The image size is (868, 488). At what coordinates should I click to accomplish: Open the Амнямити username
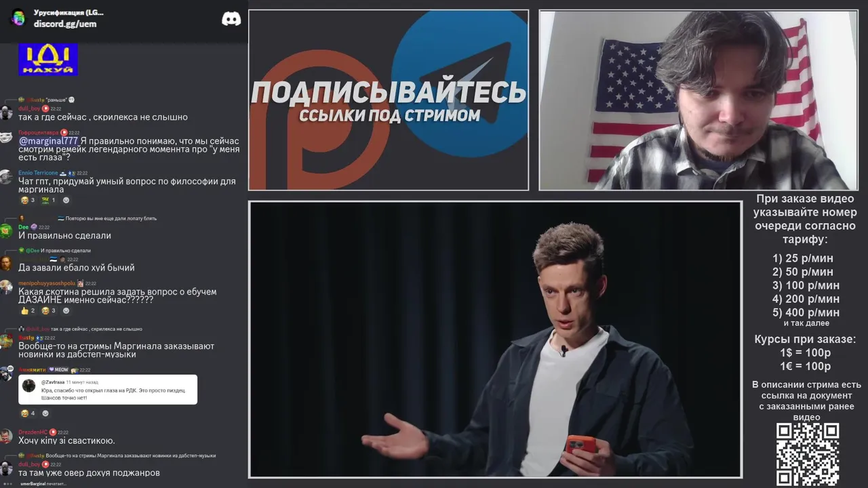coord(32,370)
